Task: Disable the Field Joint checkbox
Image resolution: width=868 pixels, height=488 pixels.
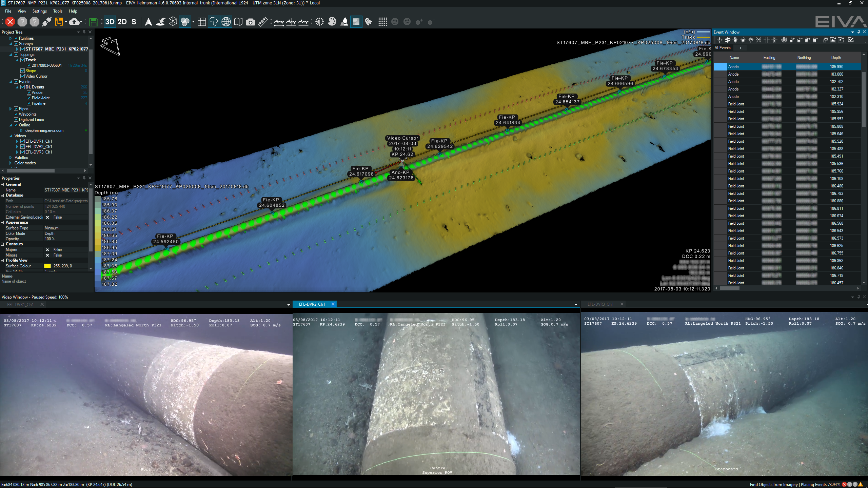Action: click(29, 98)
